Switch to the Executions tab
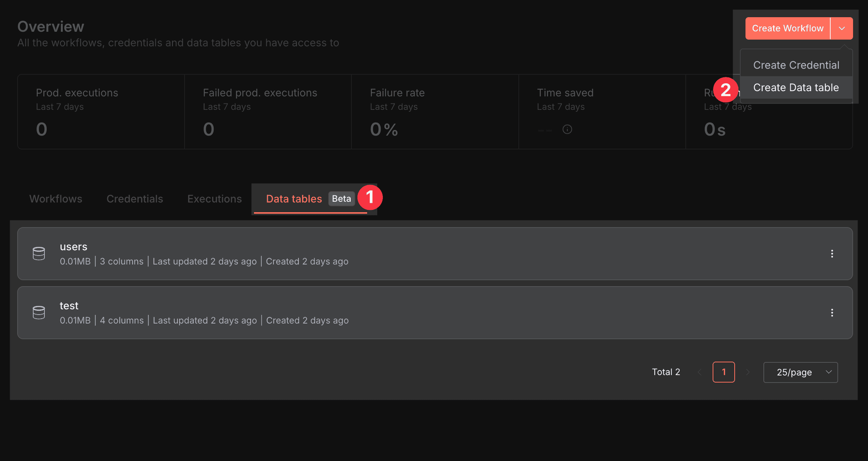Image resolution: width=868 pixels, height=461 pixels. [214, 199]
